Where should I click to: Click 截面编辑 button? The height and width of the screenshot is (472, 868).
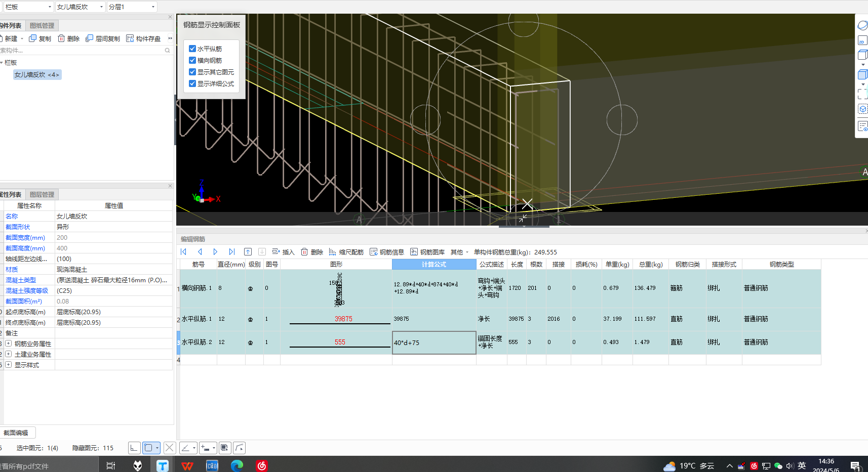pyautogui.click(x=17, y=433)
